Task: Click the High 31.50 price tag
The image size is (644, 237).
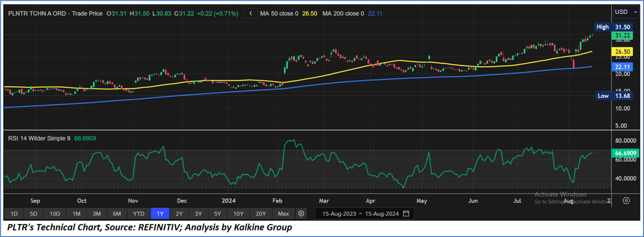Action: tap(614, 27)
